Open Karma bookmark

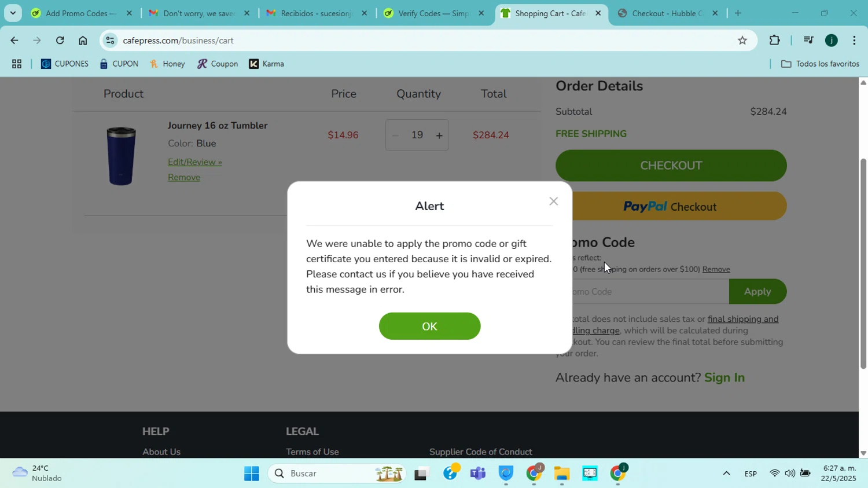[x=267, y=64]
